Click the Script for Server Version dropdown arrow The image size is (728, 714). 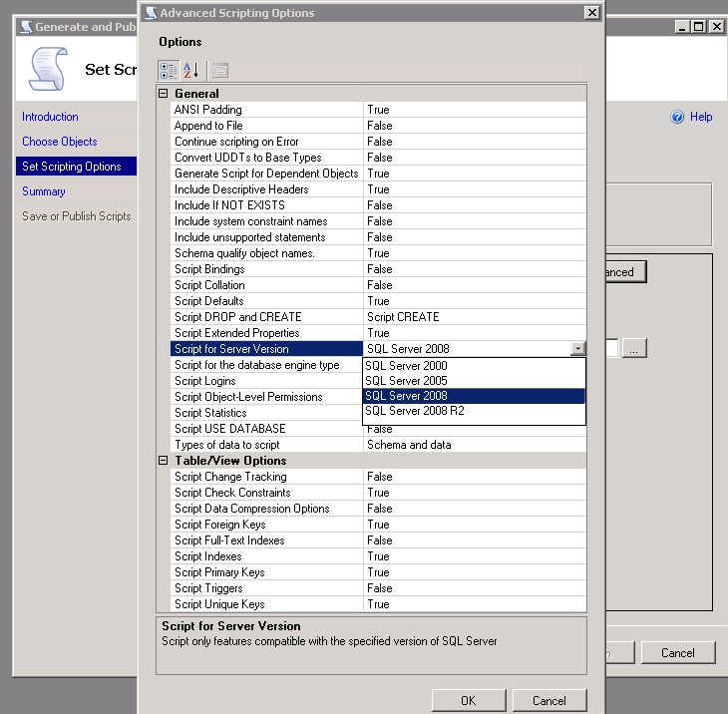coord(577,349)
